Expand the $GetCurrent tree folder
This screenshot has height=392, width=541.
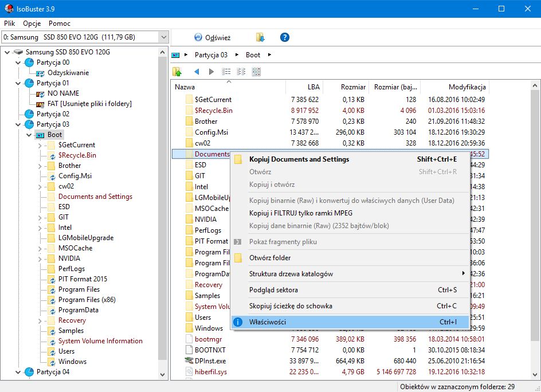tap(40, 145)
